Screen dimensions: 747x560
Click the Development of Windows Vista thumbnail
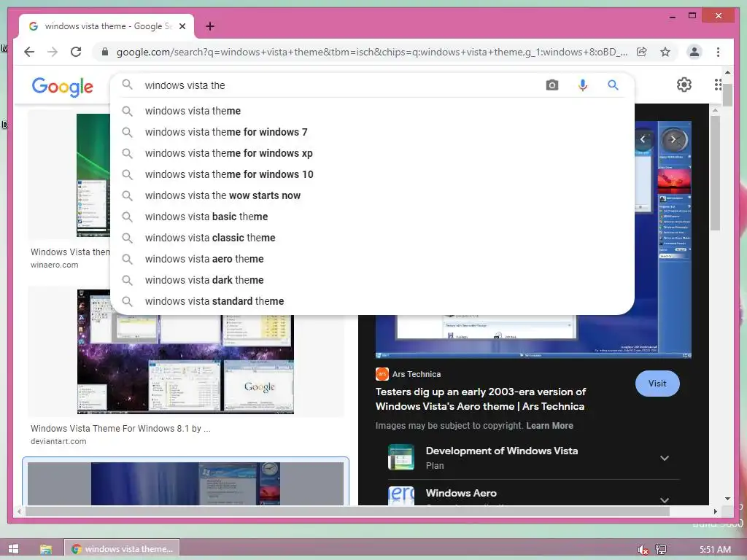401,457
